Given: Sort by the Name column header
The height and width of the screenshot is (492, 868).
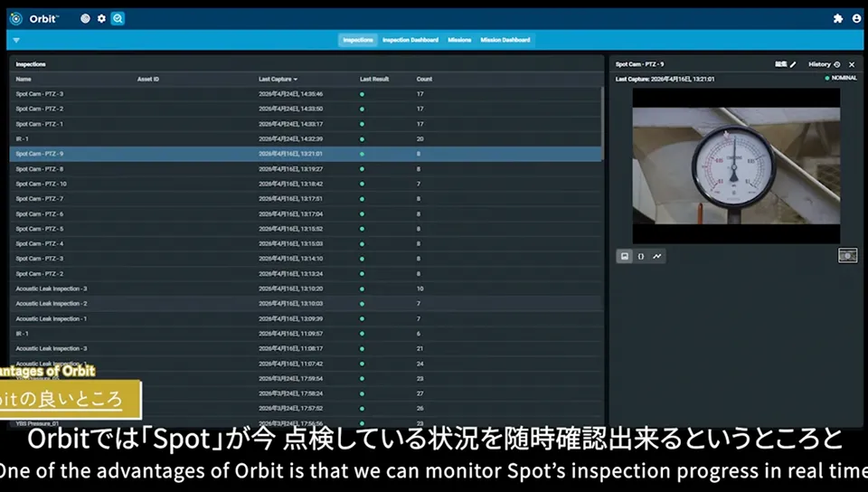Looking at the screenshot, I should point(24,80).
